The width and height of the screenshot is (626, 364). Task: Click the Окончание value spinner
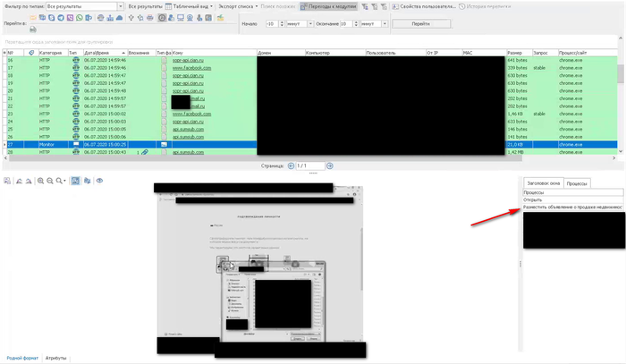[x=356, y=24]
